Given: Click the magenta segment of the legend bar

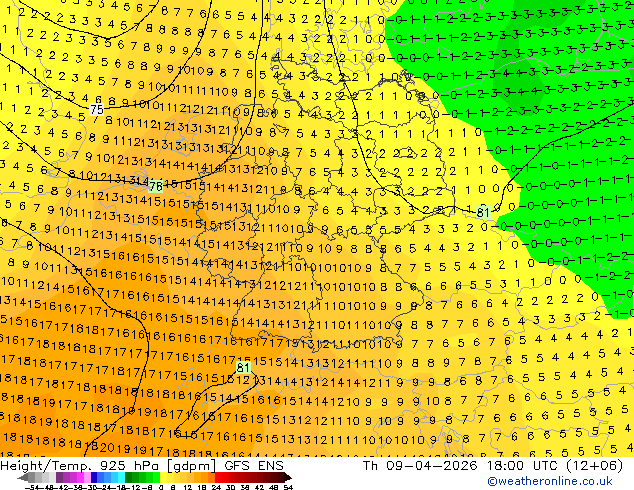Looking at the screenshot, I should [80, 478].
